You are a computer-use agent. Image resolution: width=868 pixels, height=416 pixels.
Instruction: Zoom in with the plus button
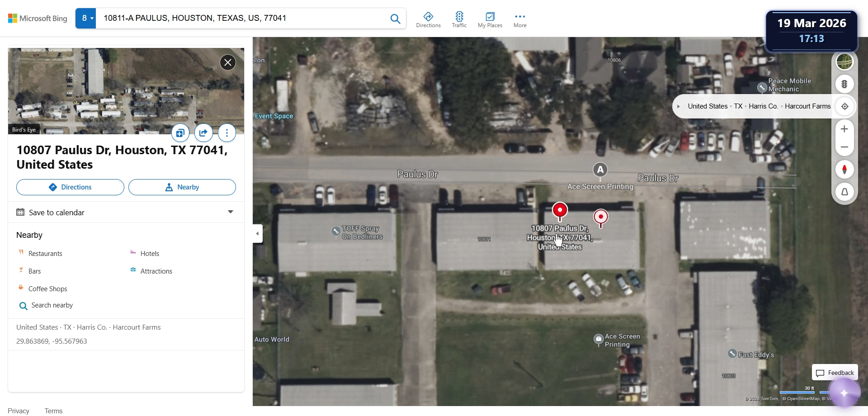(844, 129)
